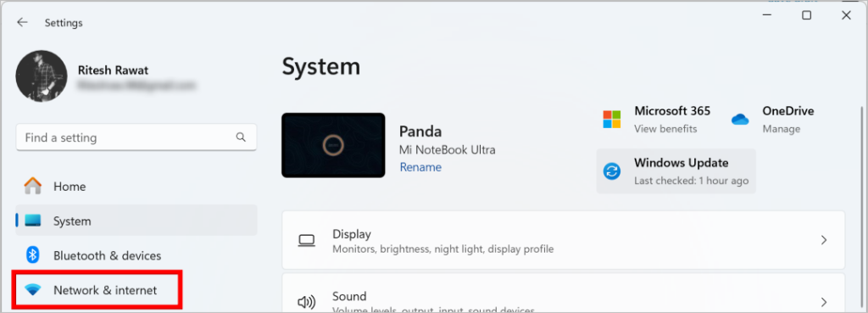Expand Sound using its chevron
The width and height of the screenshot is (868, 313).
pos(824,303)
